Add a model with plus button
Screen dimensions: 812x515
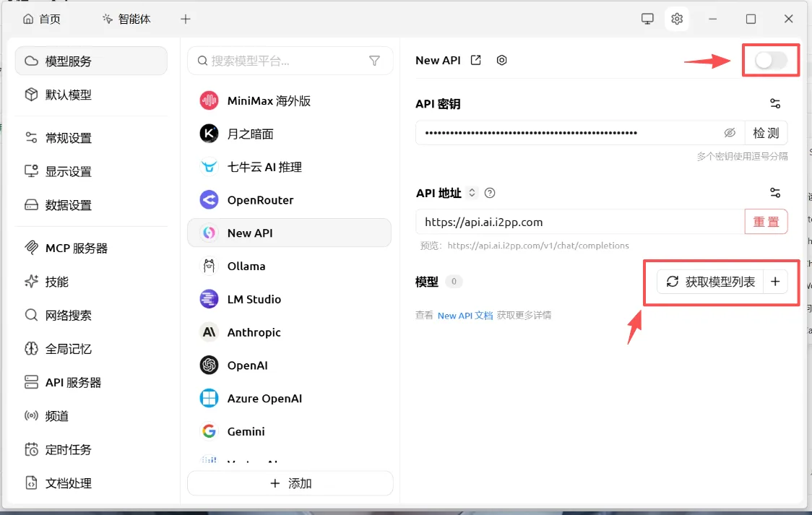pyautogui.click(x=775, y=282)
